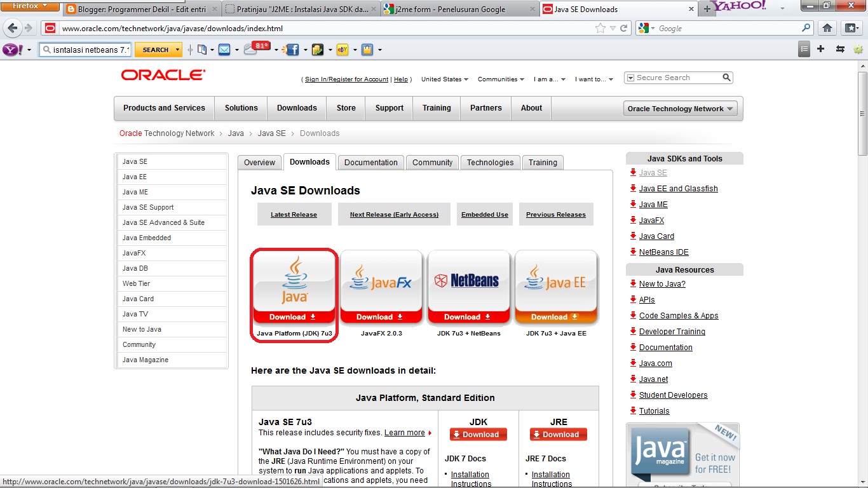Click the Oracle logo
The image size is (868, 488).
pos(163,75)
